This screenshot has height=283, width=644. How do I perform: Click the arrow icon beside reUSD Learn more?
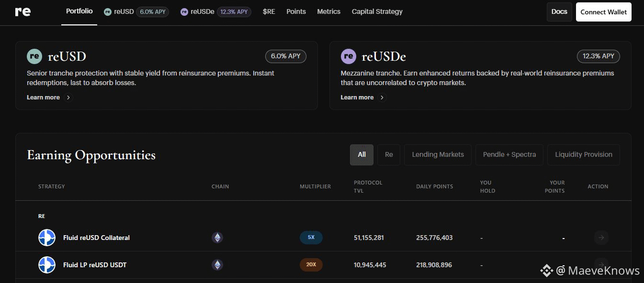[x=68, y=98]
